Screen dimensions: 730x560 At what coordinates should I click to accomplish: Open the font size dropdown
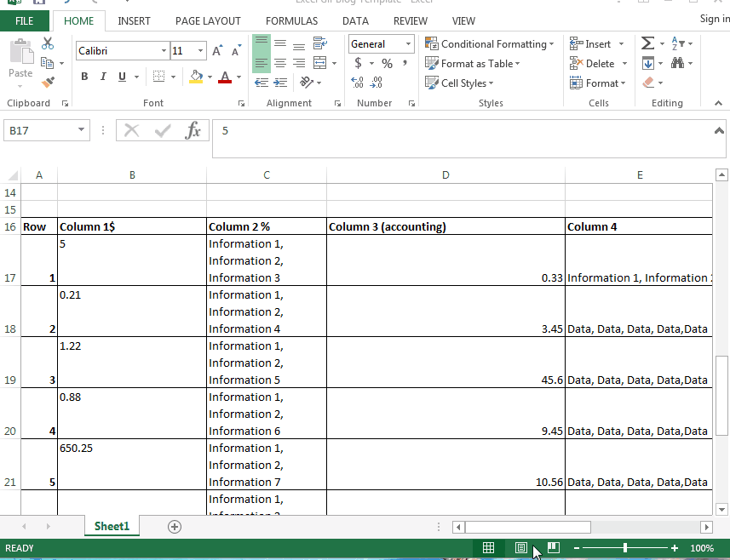(x=200, y=51)
